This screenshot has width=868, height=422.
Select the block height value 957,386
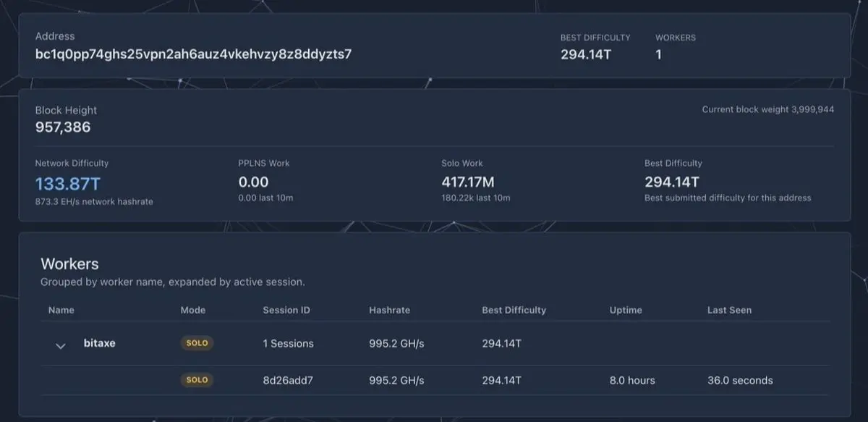coord(63,127)
